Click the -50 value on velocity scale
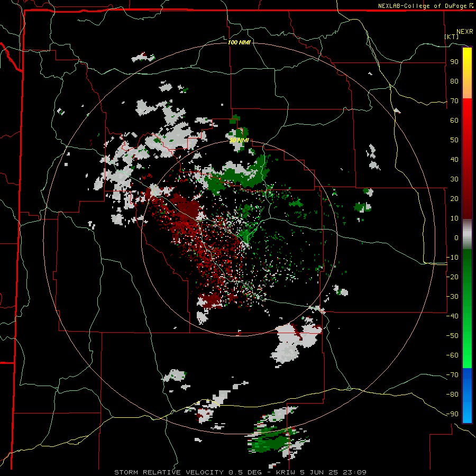 tap(452, 336)
